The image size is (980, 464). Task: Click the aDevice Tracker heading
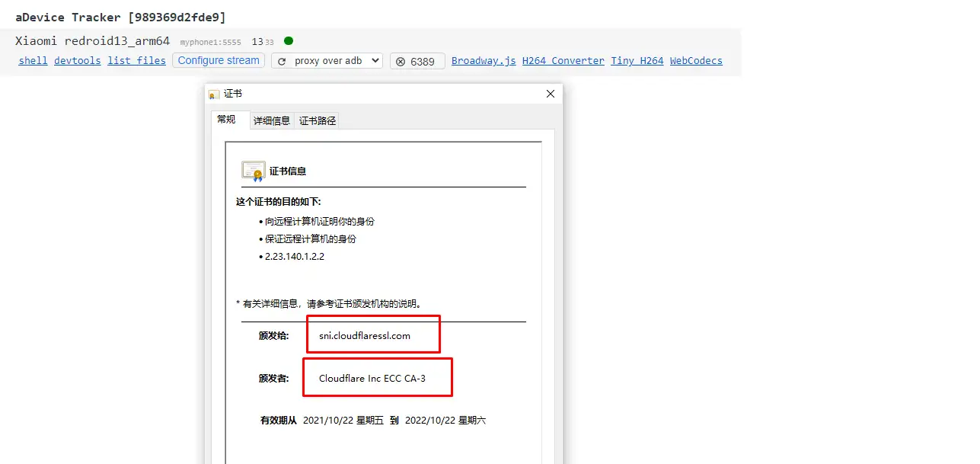[x=120, y=17]
